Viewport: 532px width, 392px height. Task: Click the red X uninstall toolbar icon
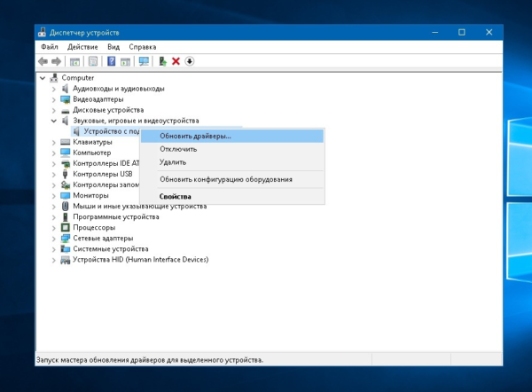click(176, 61)
